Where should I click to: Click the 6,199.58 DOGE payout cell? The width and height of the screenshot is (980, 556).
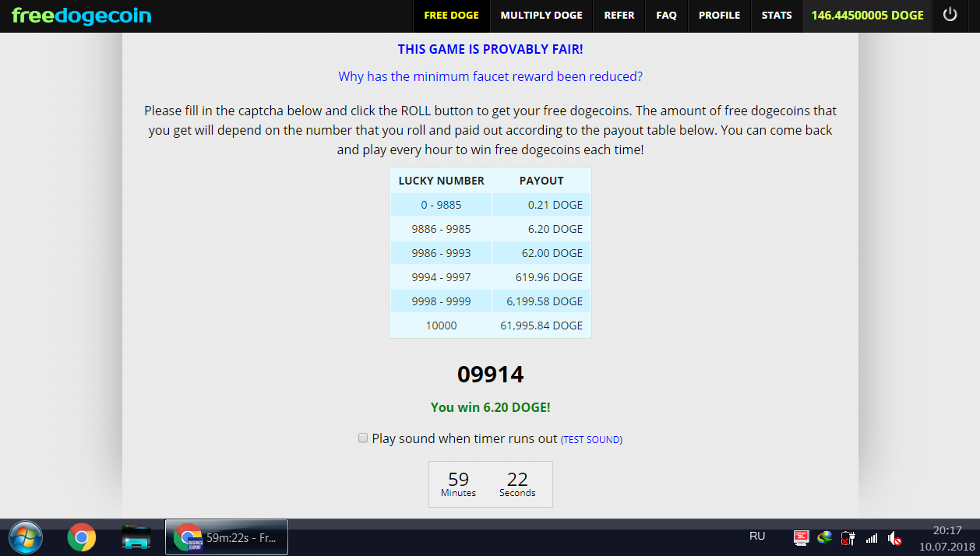pyautogui.click(x=541, y=301)
